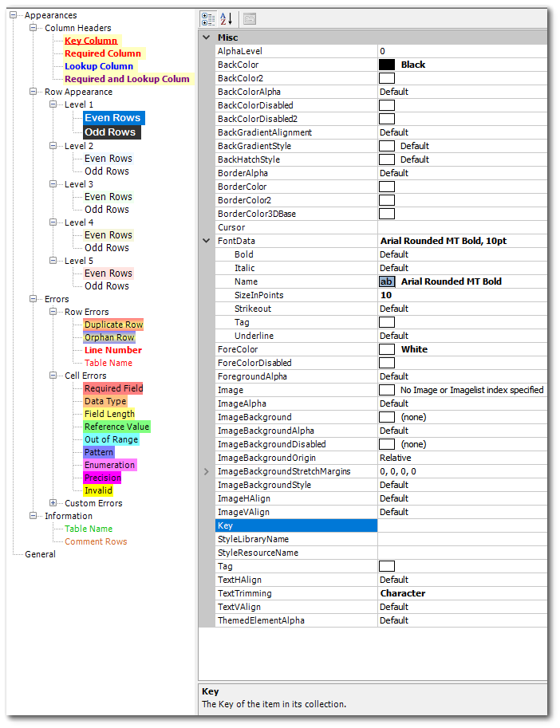This screenshot has height=728, width=560.
Task: Select the Cursor property row
Action: point(381,227)
